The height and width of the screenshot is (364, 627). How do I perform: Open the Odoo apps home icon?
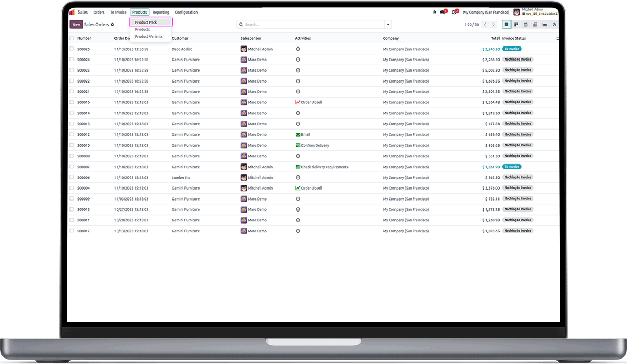(x=72, y=12)
